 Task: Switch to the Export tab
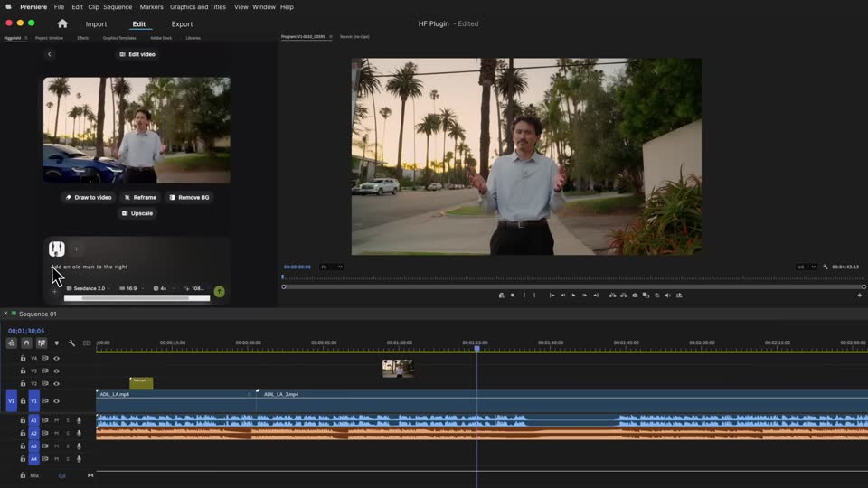click(182, 24)
